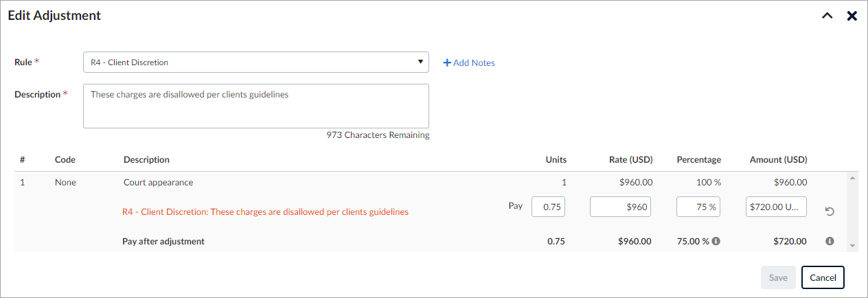Close the Edit Adjustment dialog
Image resolution: width=868 pixels, height=298 pixels.
coord(852,16)
